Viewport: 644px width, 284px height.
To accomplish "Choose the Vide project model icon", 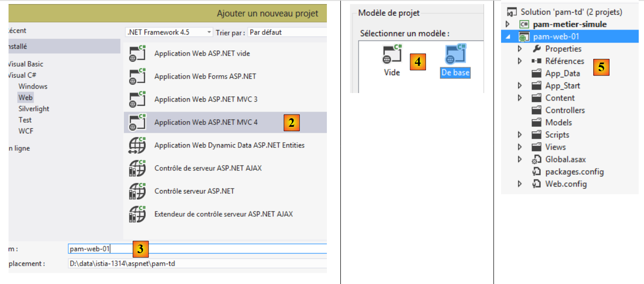I will pos(392,54).
